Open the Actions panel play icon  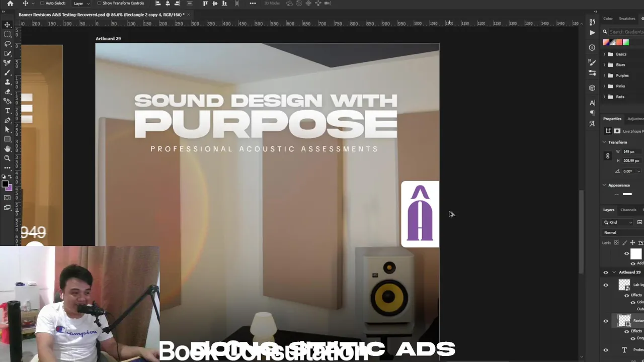(592, 32)
